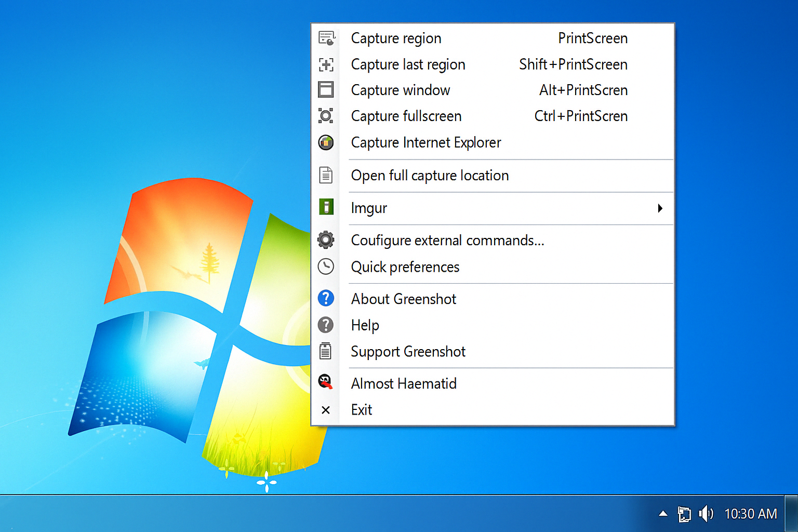Click the Capture fullscreen icon
The height and width of the screenshot is (532, 798).
[x=326, y=116]
